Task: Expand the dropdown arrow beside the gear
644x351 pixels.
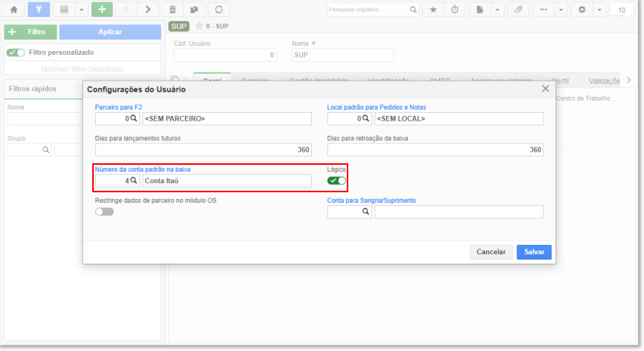Action: (x=599, y=9)
